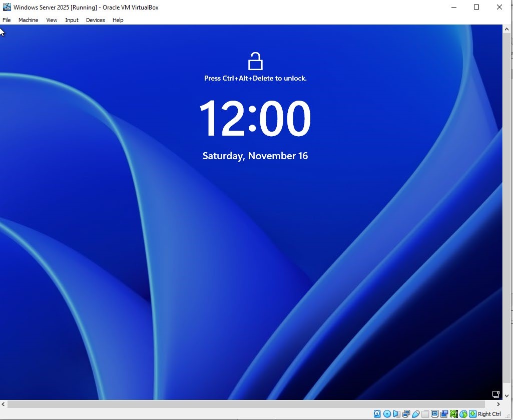Click the network icon on lock screen
The width and height of the screenshot is (513, 420).
click(x=495, y=394)
